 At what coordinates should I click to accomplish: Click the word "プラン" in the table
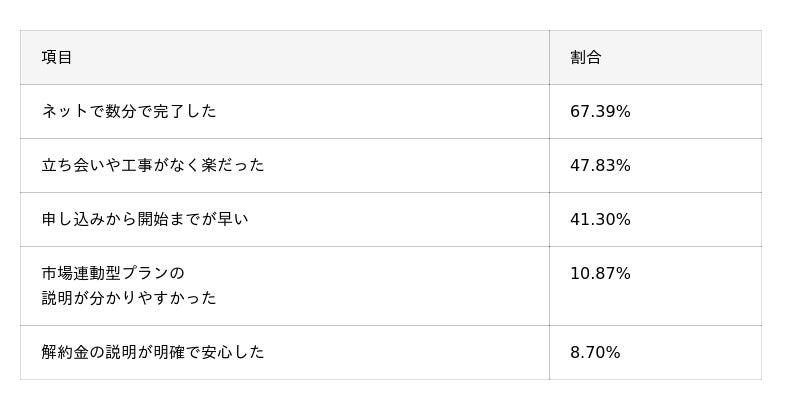pyautogui.click(x=146, y=273)
